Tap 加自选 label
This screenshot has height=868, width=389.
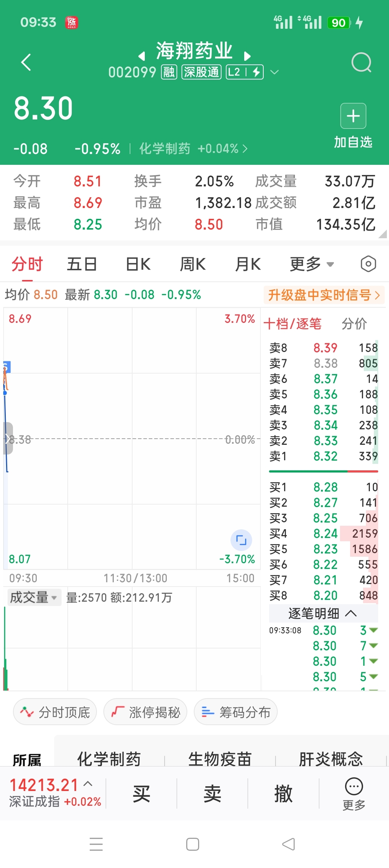pyautogui.click(x=353, y=142)
